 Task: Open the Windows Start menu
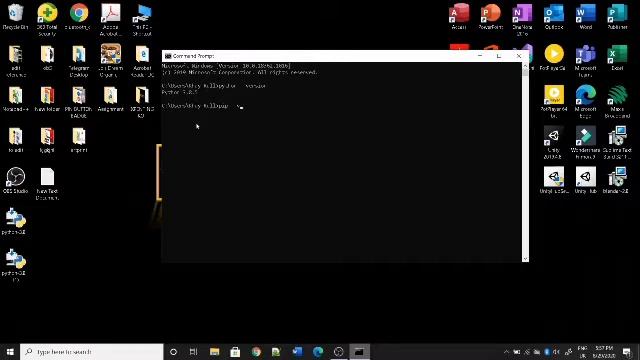10,352
